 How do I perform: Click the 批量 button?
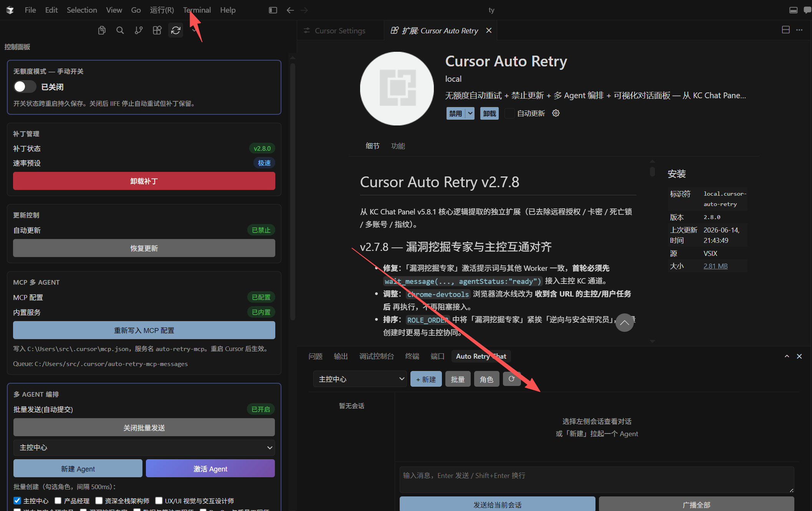tap(458, 379)
